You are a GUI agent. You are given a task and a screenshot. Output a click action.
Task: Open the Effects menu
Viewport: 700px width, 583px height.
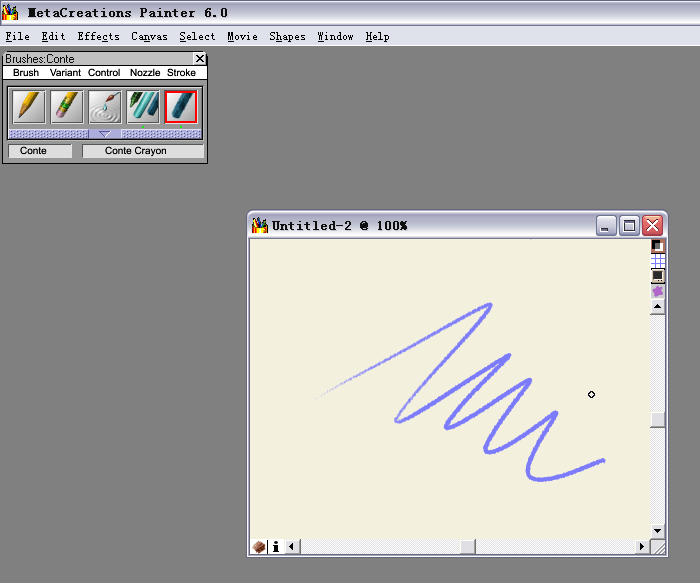pyautogui.click(x=98, y=37)
